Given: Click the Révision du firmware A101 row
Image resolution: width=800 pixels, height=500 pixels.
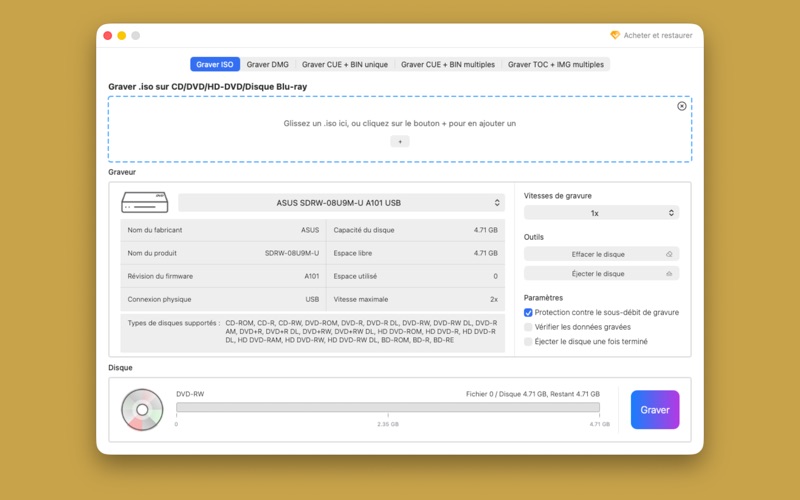Looking at the screenshot, I should pos(223,276).
